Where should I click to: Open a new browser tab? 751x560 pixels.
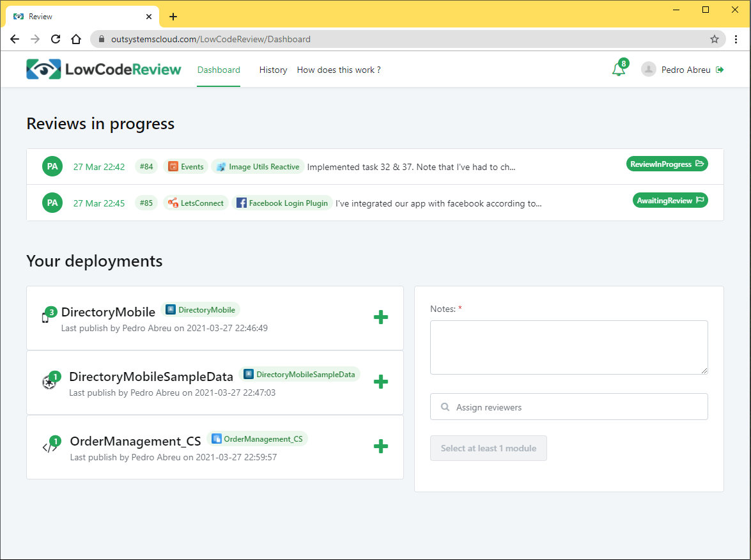point(173,17)
